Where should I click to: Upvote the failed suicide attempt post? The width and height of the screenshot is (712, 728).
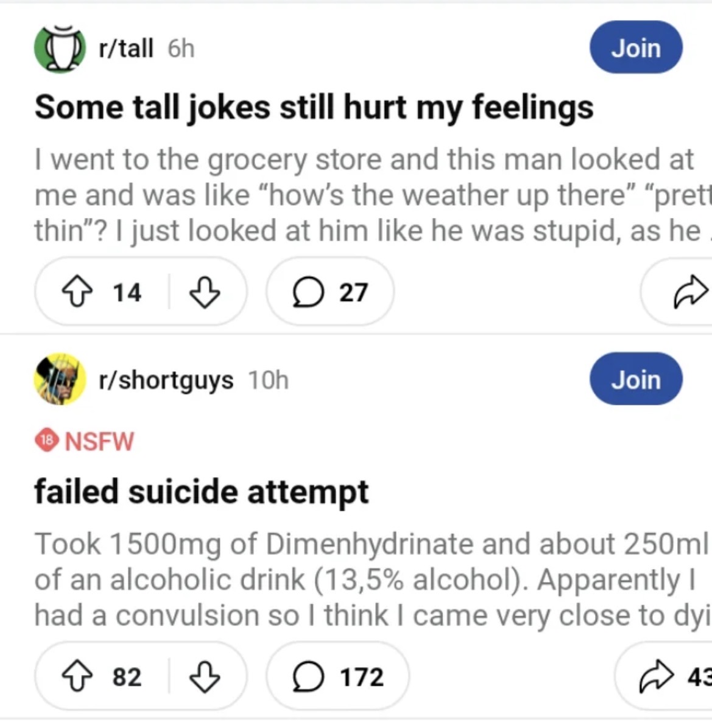tap(76, 677)
